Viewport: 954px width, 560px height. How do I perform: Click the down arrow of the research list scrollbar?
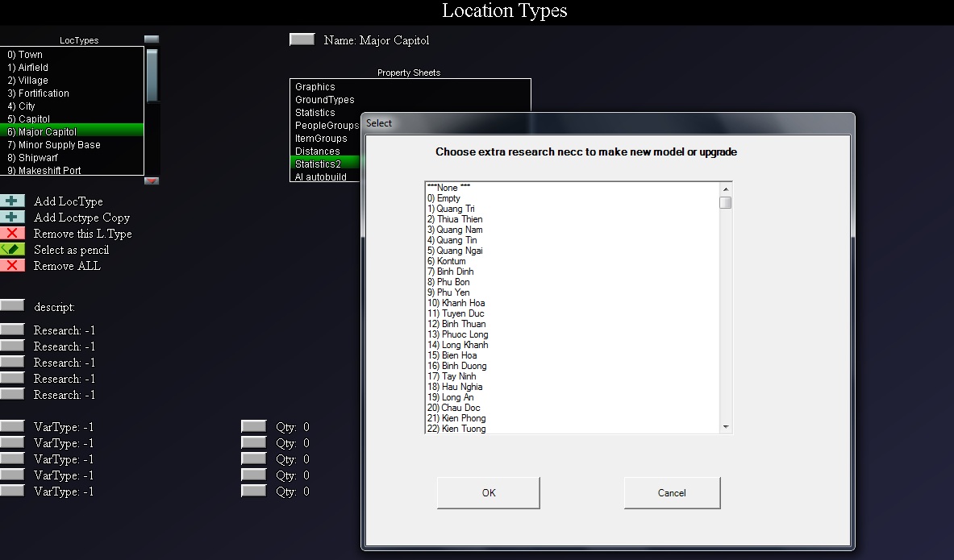(x=725, y=427)
